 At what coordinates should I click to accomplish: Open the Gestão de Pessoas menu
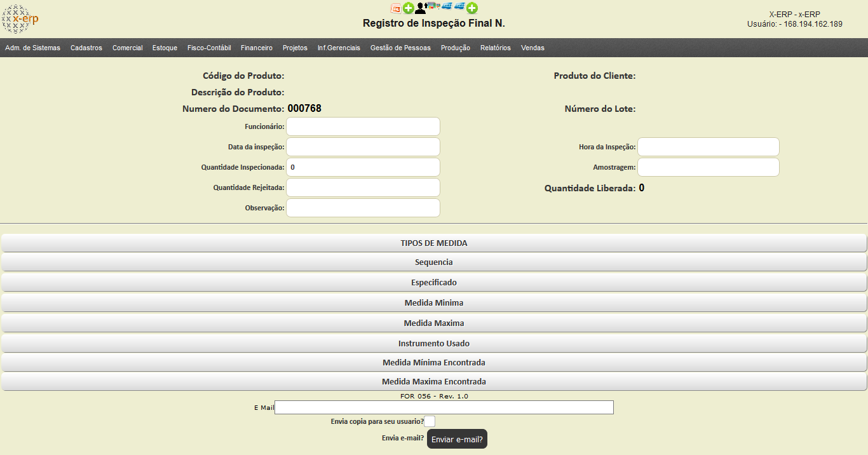pyautogui.click(x=400, y=48)
